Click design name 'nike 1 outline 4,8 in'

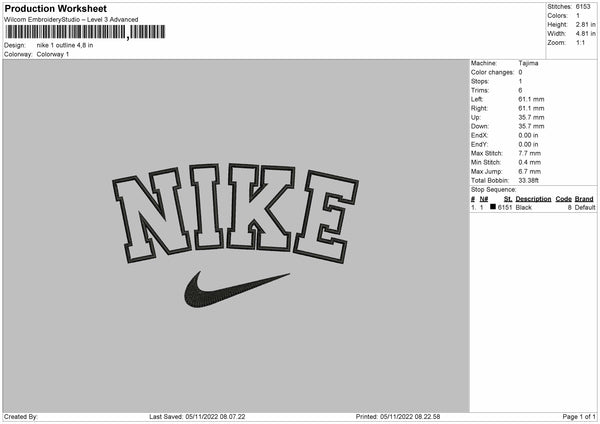65,45
